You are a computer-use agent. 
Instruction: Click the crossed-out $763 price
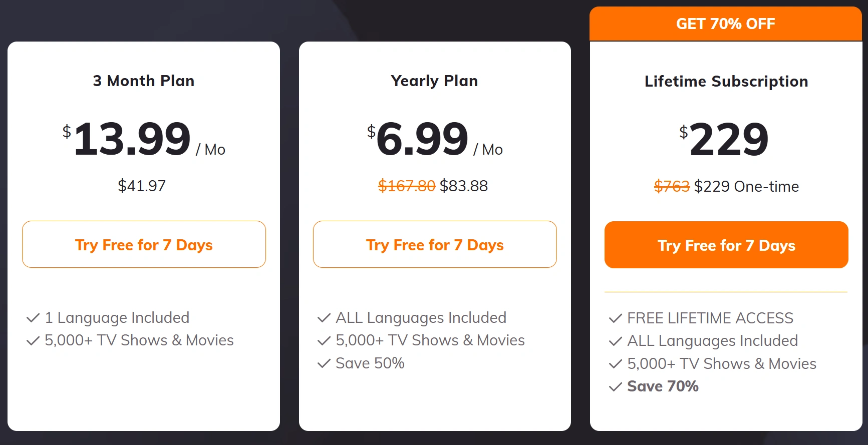coord(672,186)
